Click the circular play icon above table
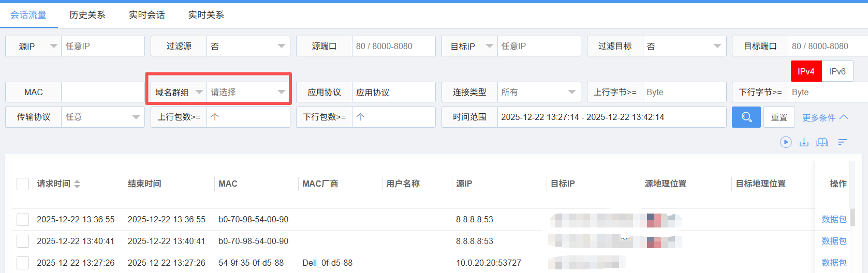The height and width of the screenshot is (273, 868). (x=786, y=142)
